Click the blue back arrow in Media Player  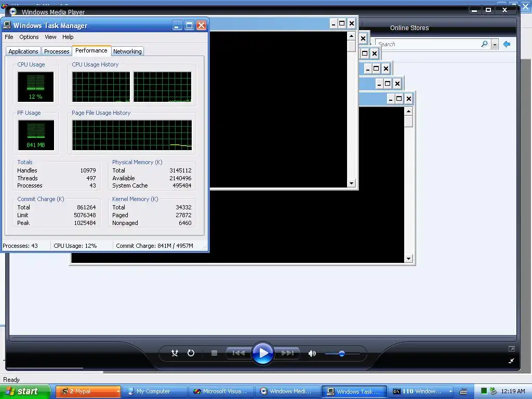click(507, 44)
